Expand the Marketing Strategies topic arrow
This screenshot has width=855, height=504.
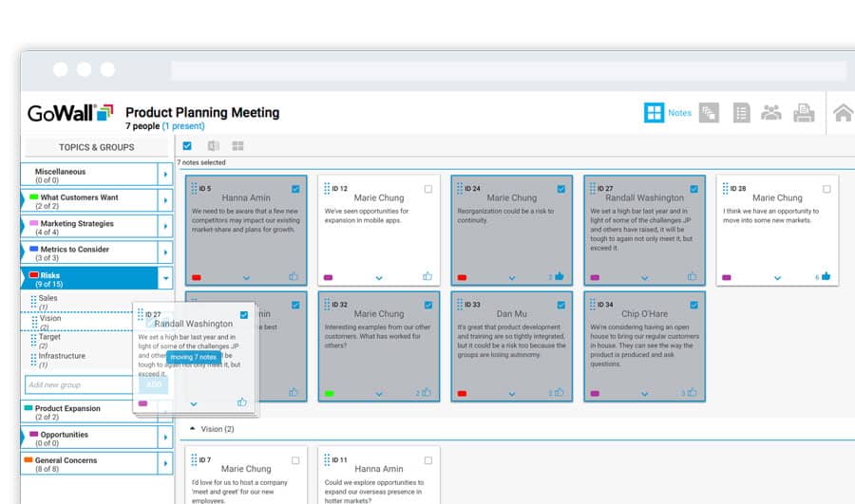[166, 227]
